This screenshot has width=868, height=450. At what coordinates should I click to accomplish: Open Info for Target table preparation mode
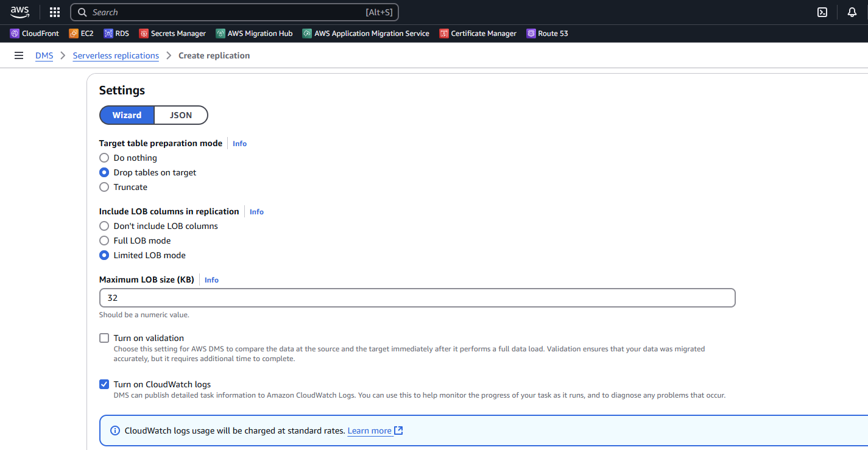coord(239,144)
